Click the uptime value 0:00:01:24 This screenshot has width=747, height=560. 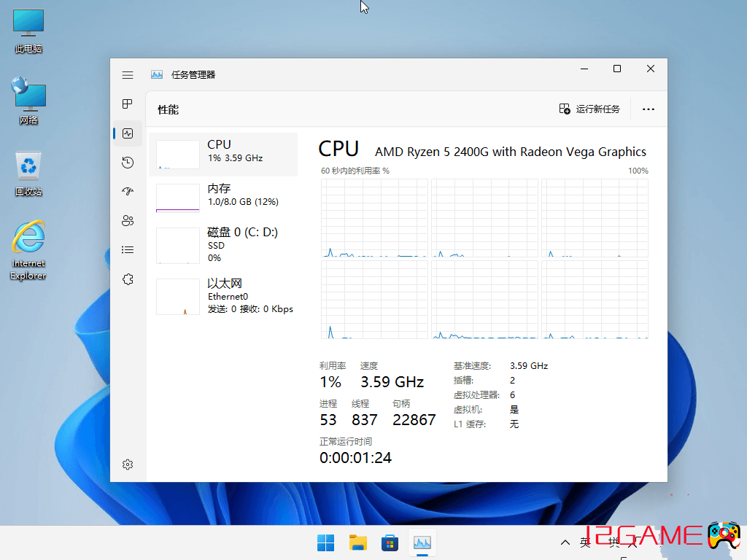[x=355, y=458]
